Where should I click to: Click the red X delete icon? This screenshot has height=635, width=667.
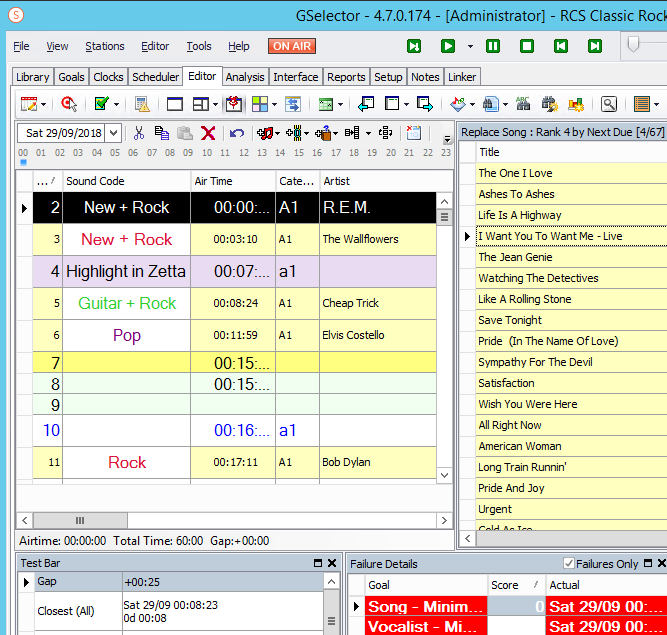click(x=208, y=133)
